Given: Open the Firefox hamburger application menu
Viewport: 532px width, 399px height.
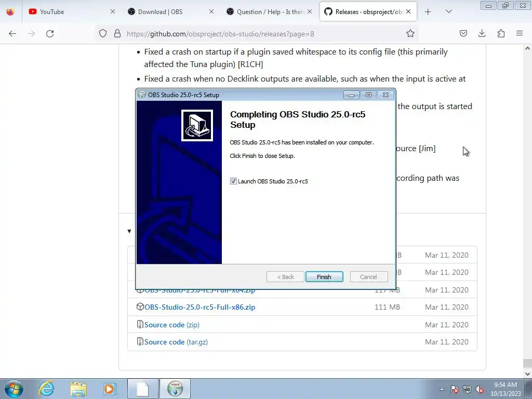Looking at the screenshot, I should click(520, 34).
